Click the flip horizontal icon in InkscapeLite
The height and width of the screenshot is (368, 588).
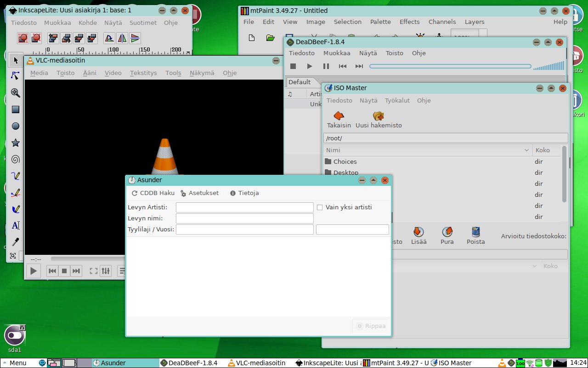[x=122, y=38]
